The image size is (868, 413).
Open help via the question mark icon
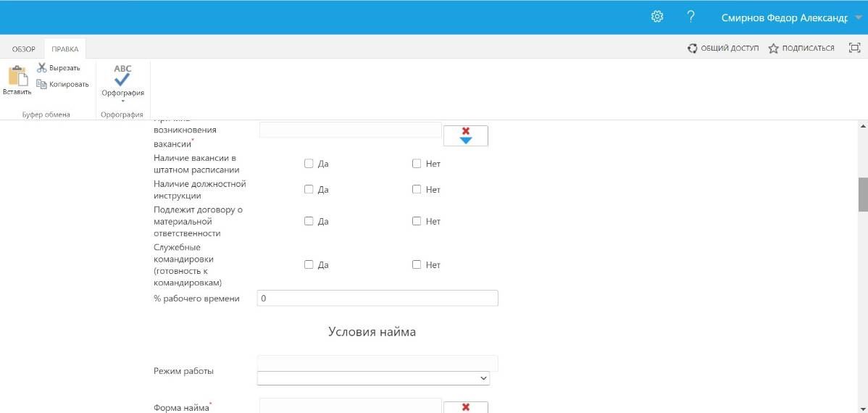[690, 17]
